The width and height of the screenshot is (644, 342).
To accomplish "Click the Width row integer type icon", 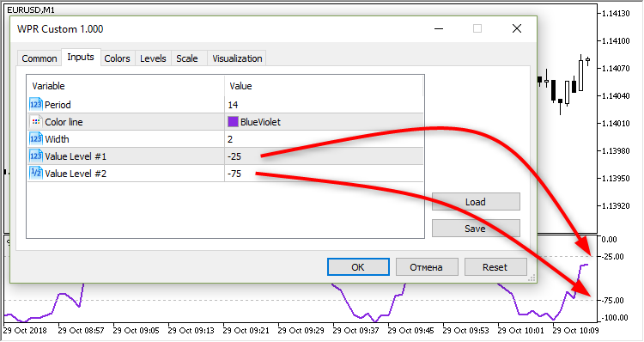I will (36, 139).
